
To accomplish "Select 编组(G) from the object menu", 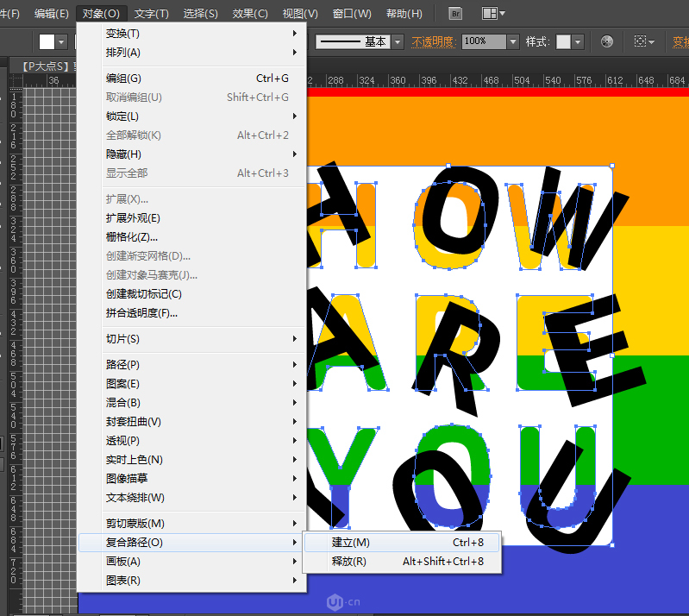I will [x=123, y=79].
